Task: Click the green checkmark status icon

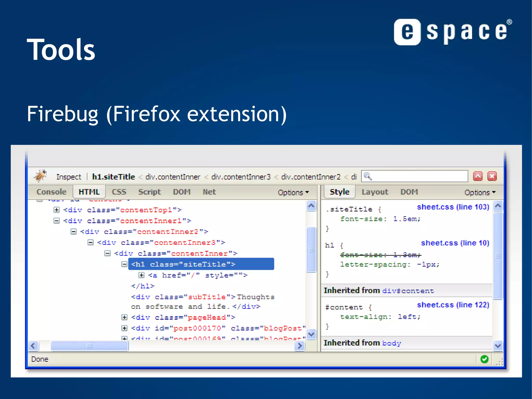Action: pos(484,359)
